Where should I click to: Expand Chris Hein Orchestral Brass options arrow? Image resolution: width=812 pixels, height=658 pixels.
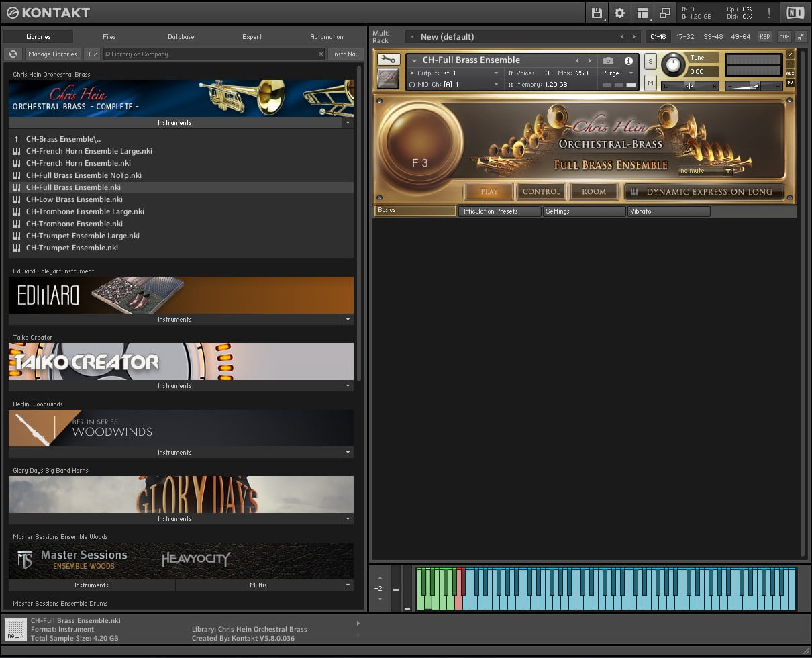pyautogui.click(x=348, y=123)
